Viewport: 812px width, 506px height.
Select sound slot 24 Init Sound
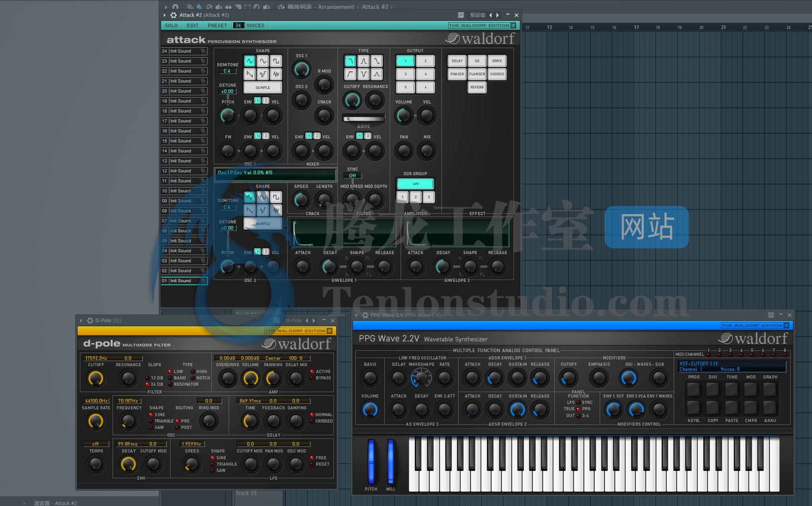(x=184, y=51)
